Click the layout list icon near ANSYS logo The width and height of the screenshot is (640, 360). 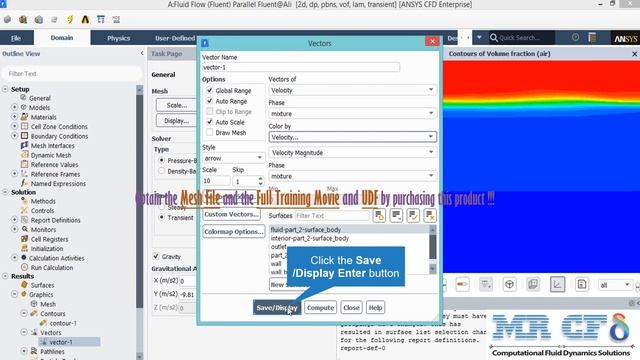(592, 37)
